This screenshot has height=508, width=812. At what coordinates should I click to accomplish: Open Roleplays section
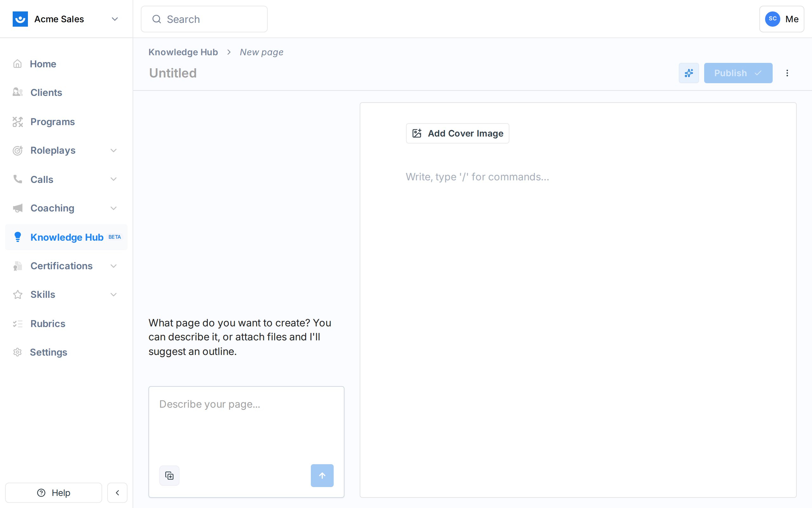[66, 150]
